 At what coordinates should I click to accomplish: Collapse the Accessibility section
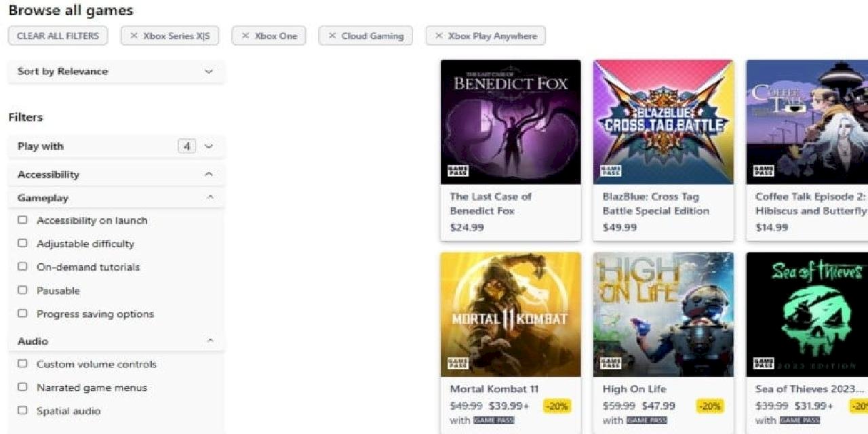(210, 174)
